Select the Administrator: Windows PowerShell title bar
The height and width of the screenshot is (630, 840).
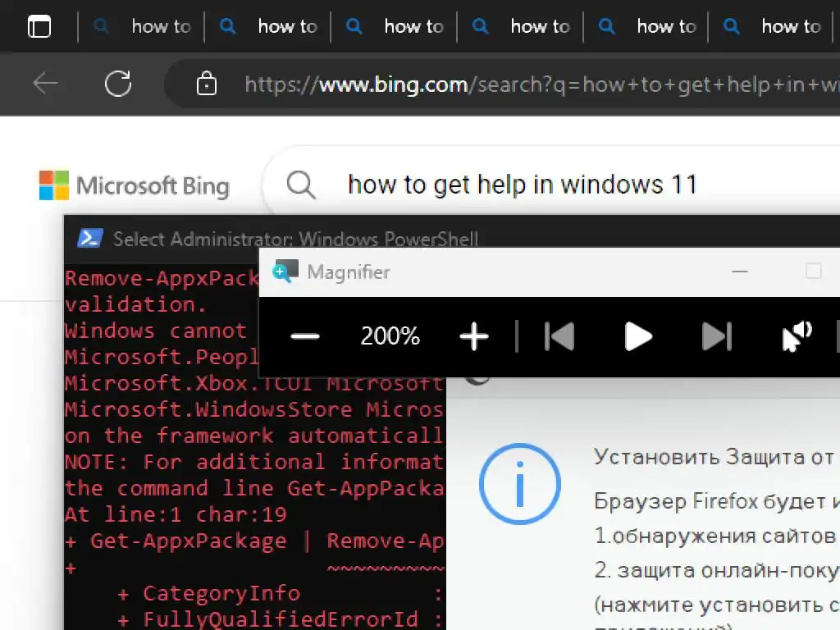tap(295, 239)
